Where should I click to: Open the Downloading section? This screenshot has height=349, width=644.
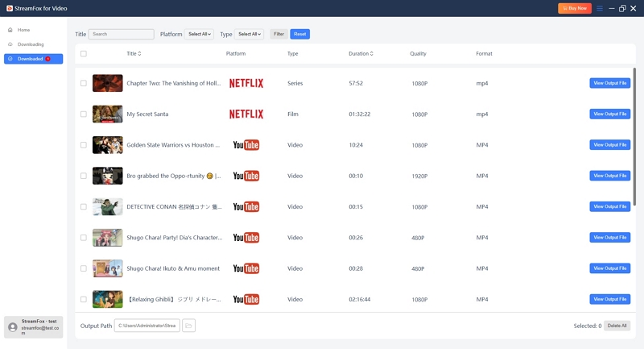(33, 44)
